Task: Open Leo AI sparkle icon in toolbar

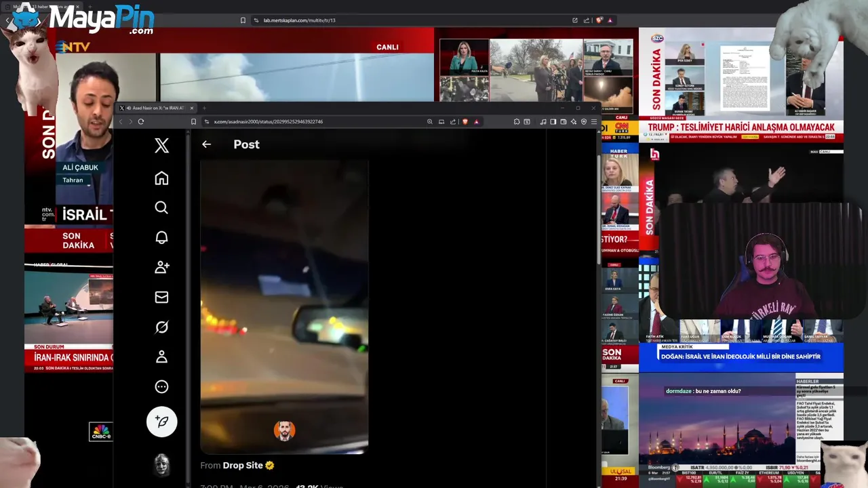Action: click(574, 121)
